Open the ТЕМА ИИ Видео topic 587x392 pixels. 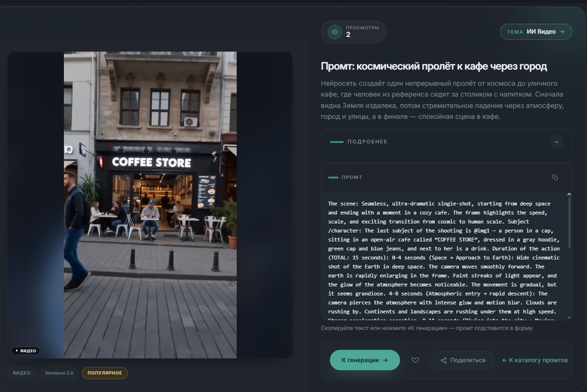pyautogui.click(x=536, y=32)
